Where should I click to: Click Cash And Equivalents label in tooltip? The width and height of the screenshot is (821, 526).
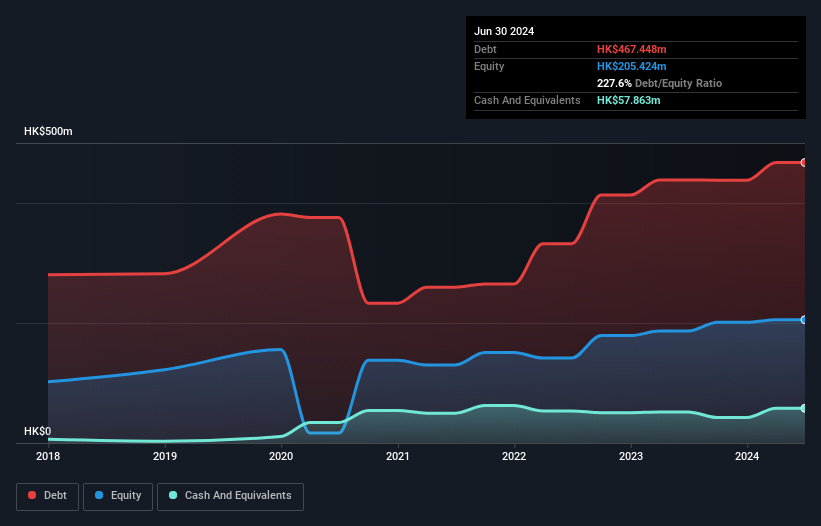coord(527,100)
